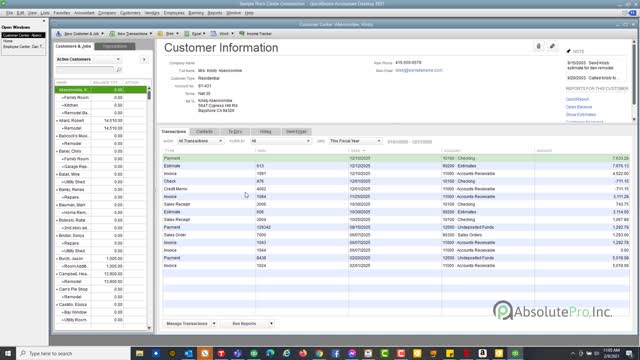Image resolution: width=640 pixels, height=360 pixels.
Task: Sort customers by the Balance Total header
Action: [x=107, y=82]
